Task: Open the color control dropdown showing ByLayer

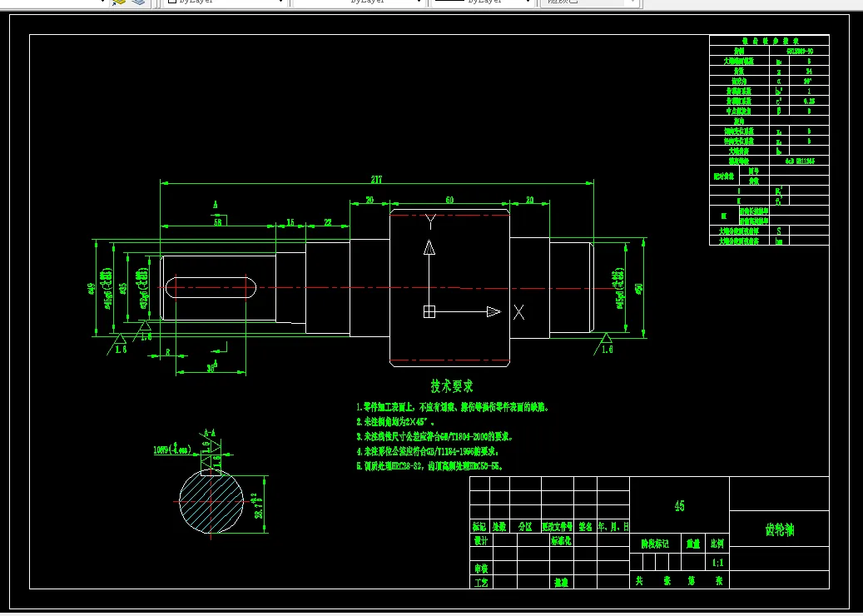Action: pyautogui.click(x=225, y=2)
